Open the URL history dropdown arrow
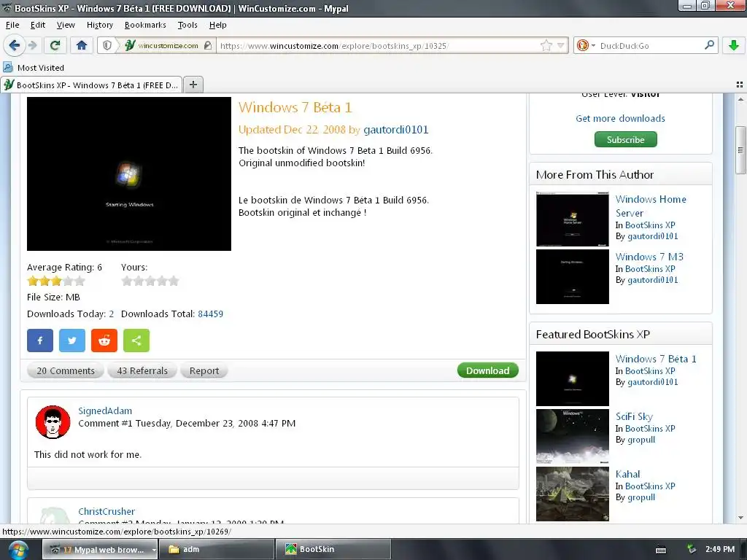The width and height of the screenshot is (747, 560). (561, 45)
